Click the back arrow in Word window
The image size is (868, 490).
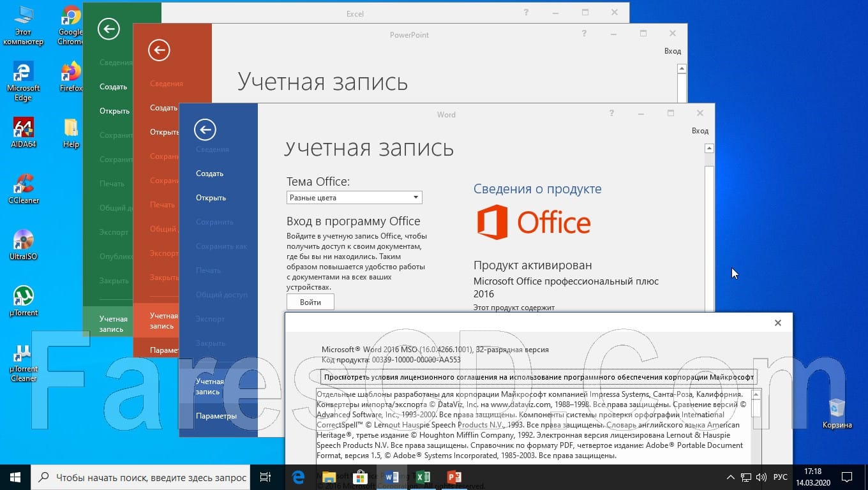[x=205, y=130]
